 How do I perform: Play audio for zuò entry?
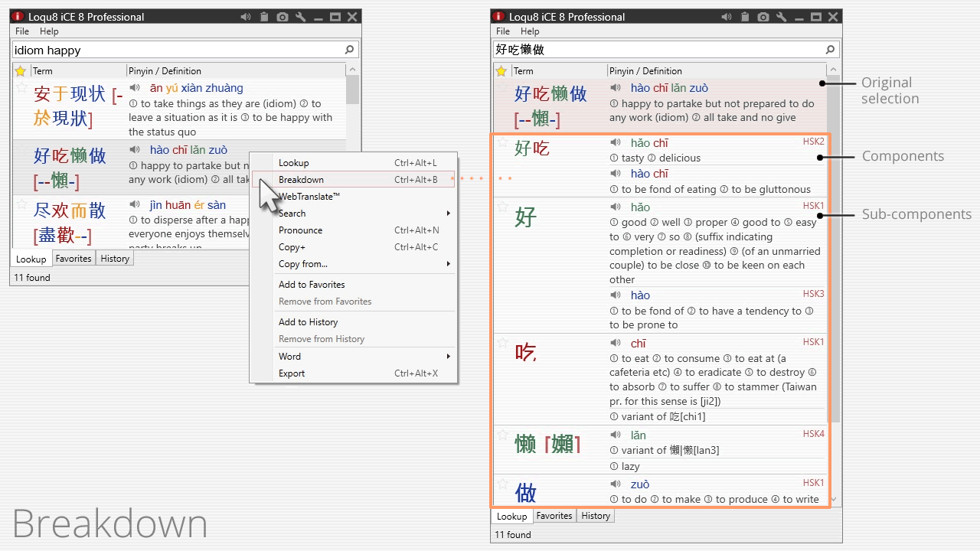coord(616,484)
